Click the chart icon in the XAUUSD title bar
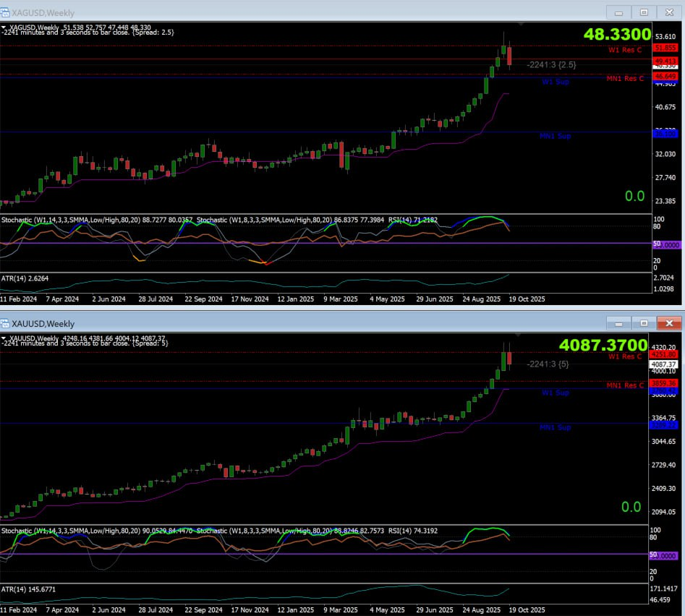Image resolution: width=685 pixels, height=616 pixels. coord(5,323)
